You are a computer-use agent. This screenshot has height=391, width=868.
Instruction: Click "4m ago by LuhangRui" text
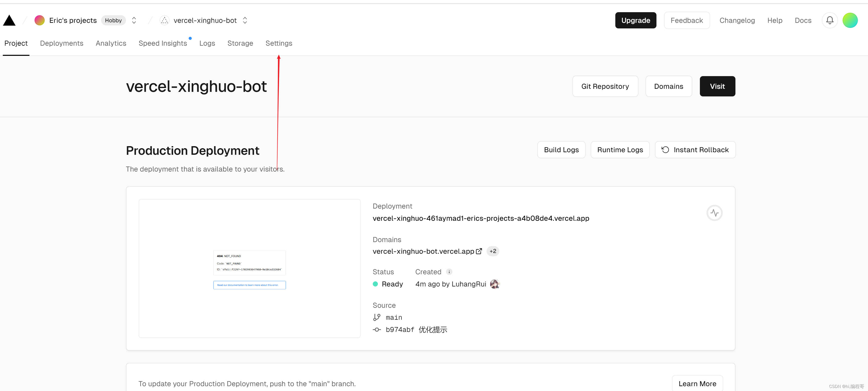pyautogui.click(x=451, y=284)
